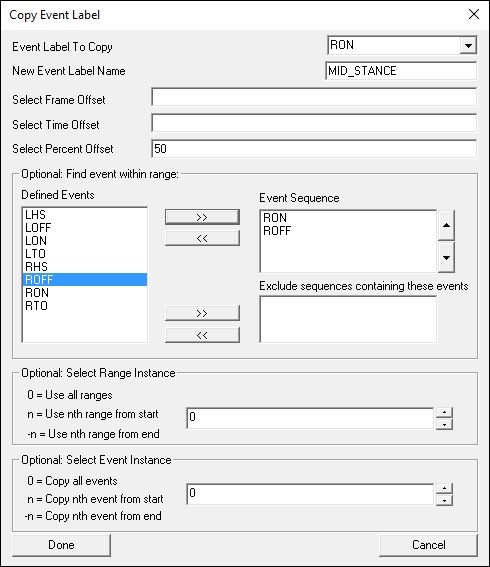Add selected event to Event Sequence list

point(202,217)
